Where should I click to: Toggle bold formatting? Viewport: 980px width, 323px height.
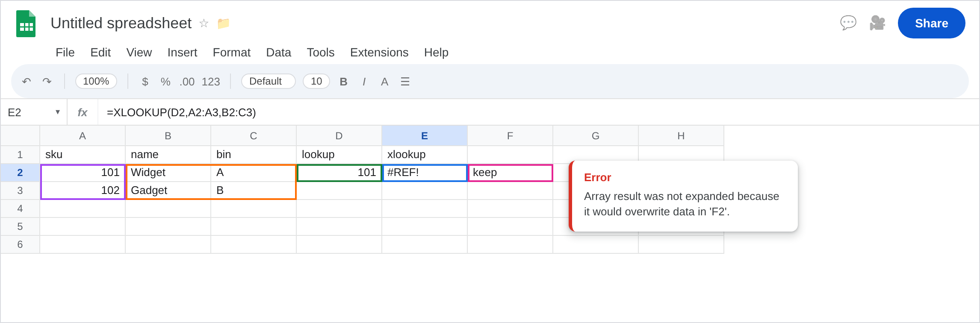343,81
